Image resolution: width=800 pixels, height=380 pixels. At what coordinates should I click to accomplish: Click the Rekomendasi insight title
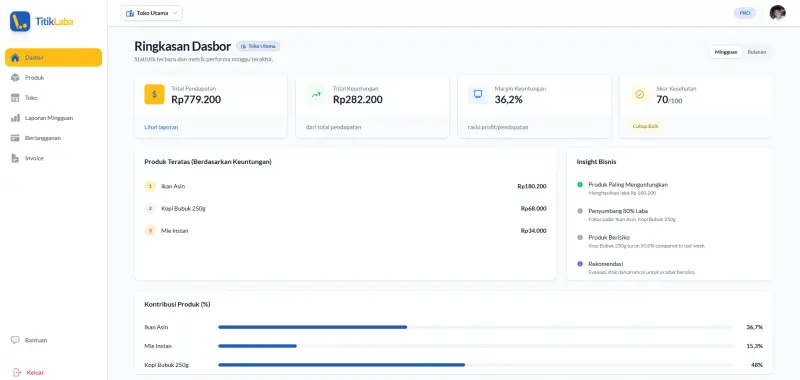click(x=606, y=264)
